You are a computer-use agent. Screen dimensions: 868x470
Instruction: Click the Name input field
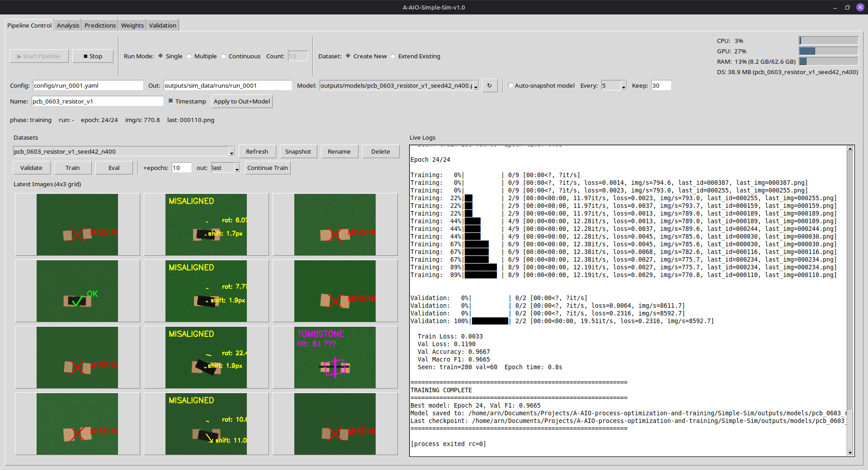[97, 101]
